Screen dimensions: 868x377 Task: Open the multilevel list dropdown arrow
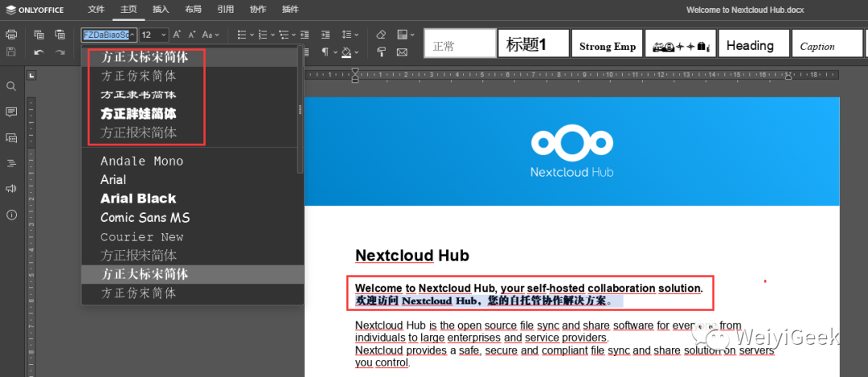pos(294,35)
